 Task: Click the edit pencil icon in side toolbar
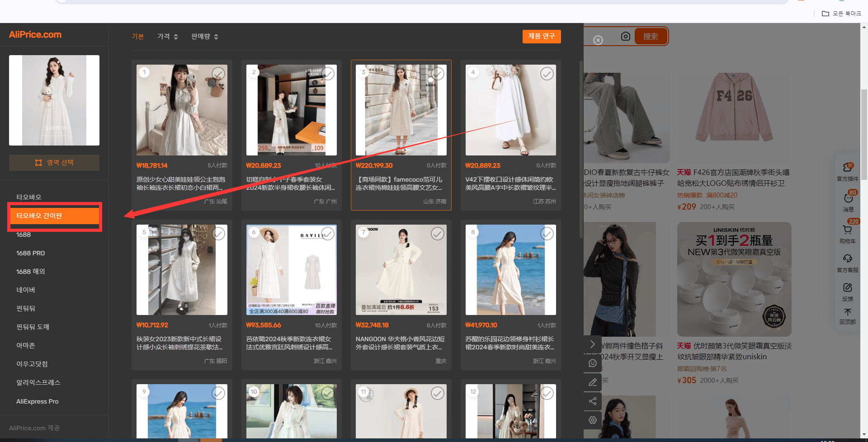click(x=593, y=382)
